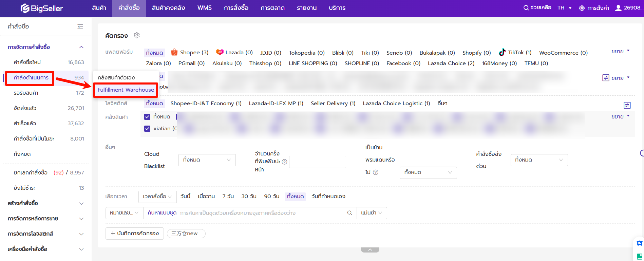Click Shopee platform icon

(x=174, y=52)
